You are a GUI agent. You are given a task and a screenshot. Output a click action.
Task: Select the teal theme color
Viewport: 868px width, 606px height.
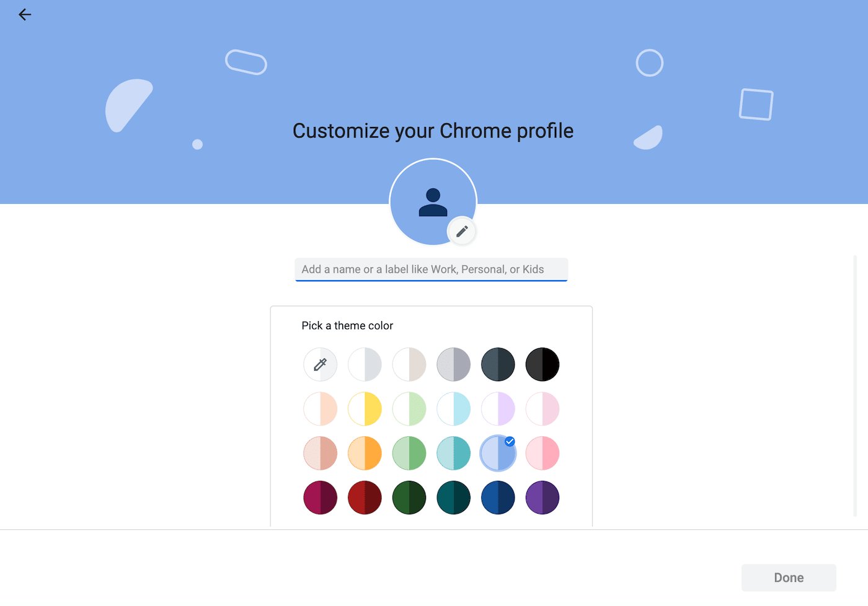453,453
